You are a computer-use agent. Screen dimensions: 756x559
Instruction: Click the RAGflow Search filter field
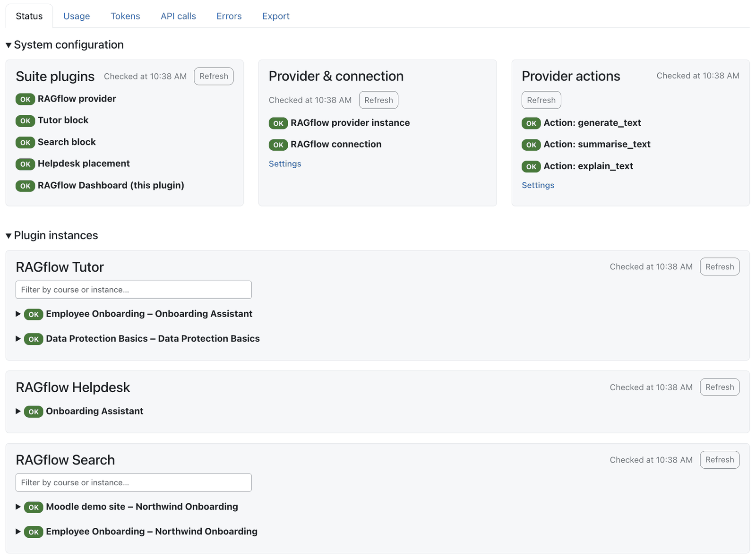(x=134, y=482)
